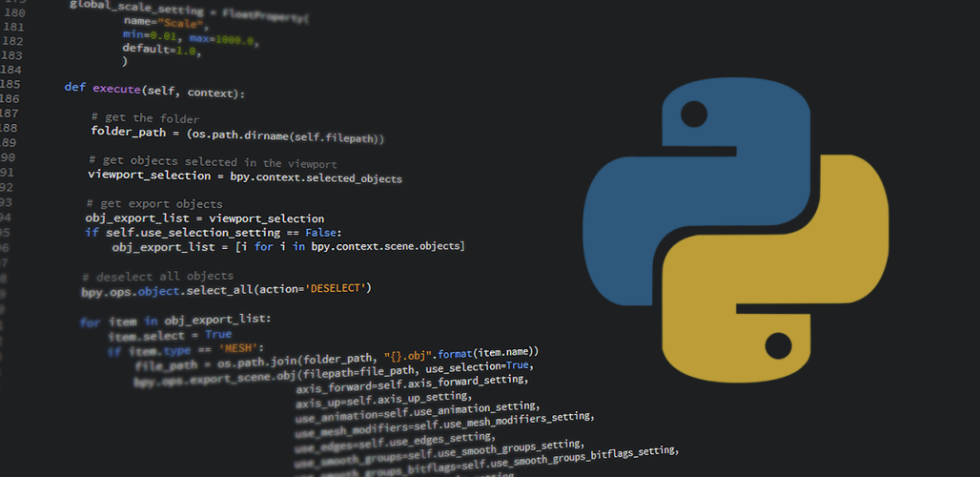The image size is (980, 477).
Task: Select the name="Scale", line
Action: pyautogui.click(x=166, y=25)
